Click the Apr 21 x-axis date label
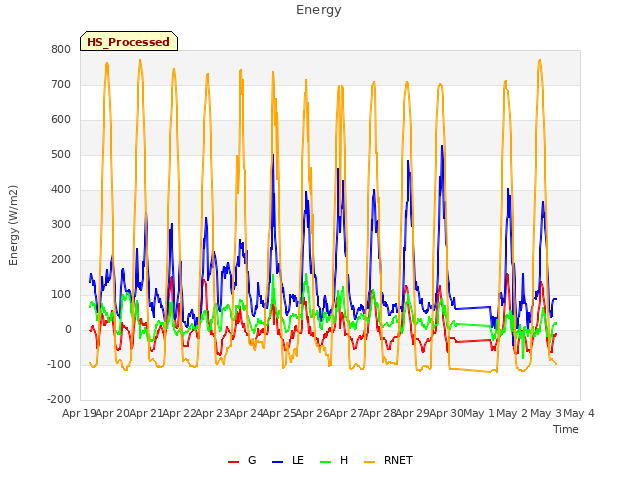Viewport: 640px width, 480px height. 146,413
